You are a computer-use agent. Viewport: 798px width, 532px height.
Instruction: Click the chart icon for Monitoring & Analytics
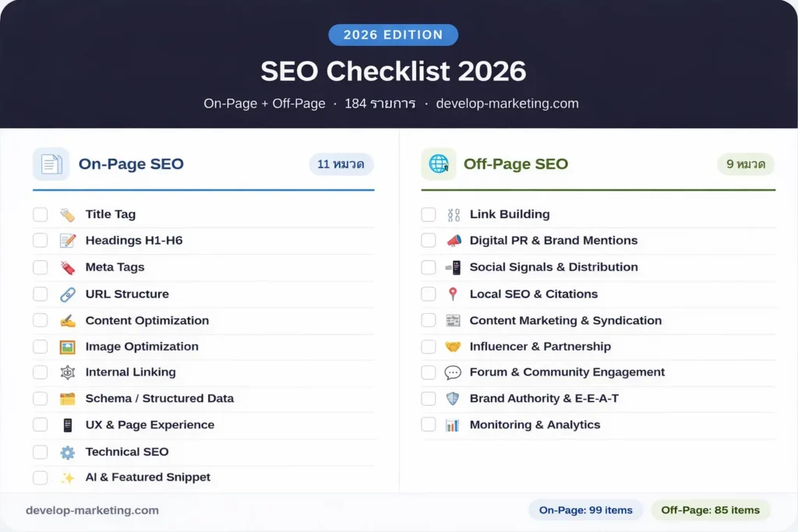453,425
